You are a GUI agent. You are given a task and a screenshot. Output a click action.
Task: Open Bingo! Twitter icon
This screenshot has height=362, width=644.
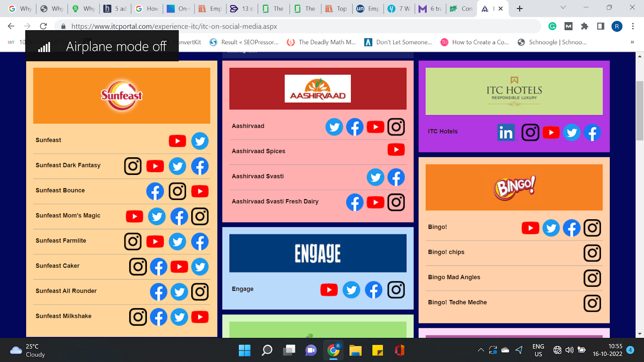551,228
